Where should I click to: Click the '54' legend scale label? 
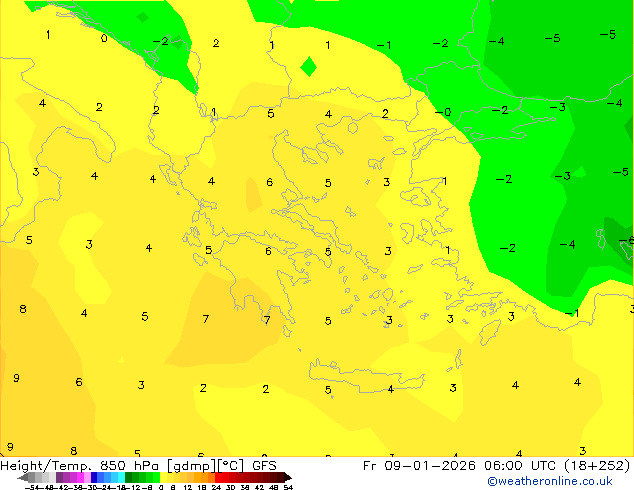(x=288, y=487)
